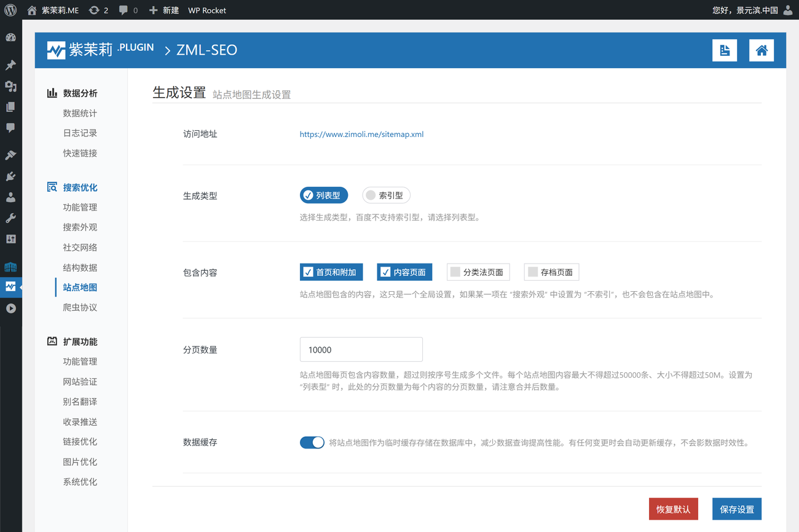Open Dashboard gauge icon in admin sidebar
The height and width of the screenshot is (532, 799).
click(x=10, y=37)
